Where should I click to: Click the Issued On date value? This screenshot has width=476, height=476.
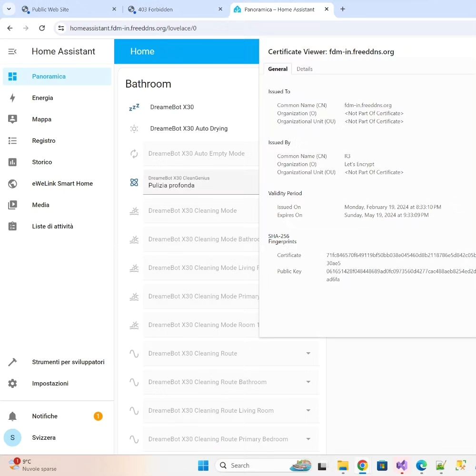pyautogui.click(x=393, y=207)
